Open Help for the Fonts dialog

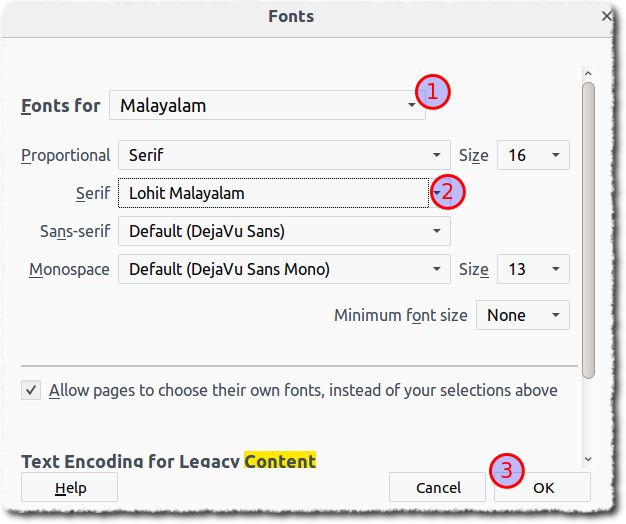coord(70,488)
